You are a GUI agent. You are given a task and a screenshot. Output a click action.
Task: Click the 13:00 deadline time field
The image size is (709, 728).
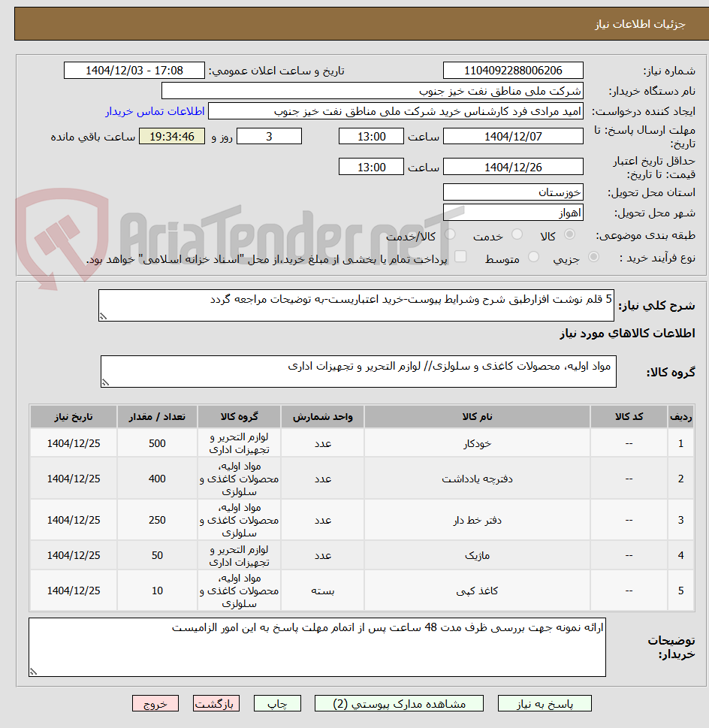click(x=371, y=137)
